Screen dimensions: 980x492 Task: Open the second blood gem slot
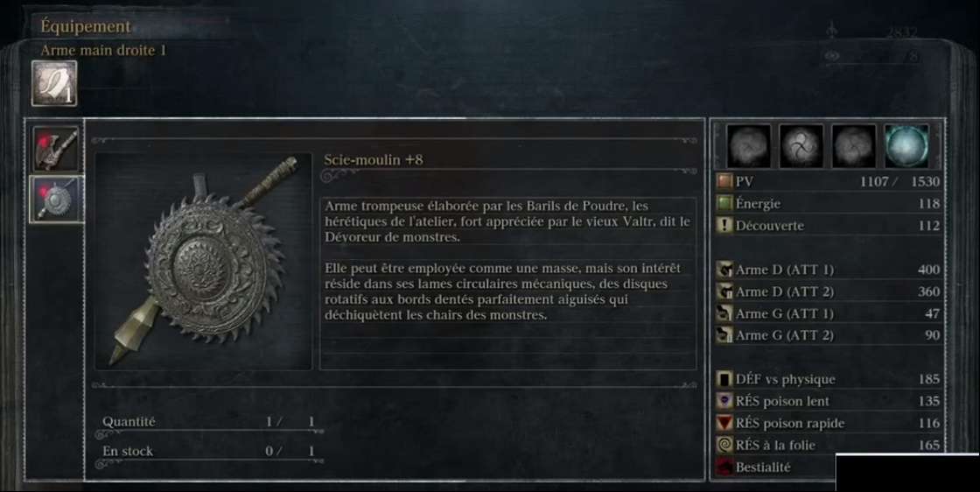tap(801, 145)
